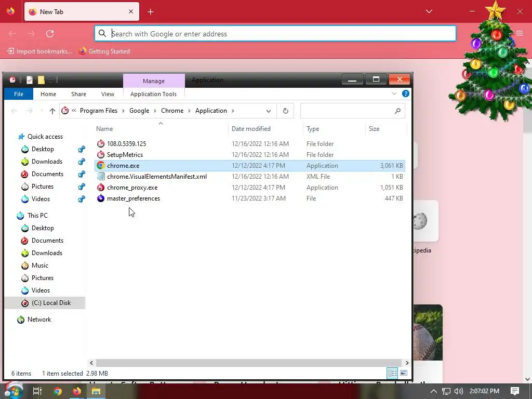Viewport: 532px width, 399px height.
Task: Click the SetupMetrics folder icon
Action: click(101, 154)
